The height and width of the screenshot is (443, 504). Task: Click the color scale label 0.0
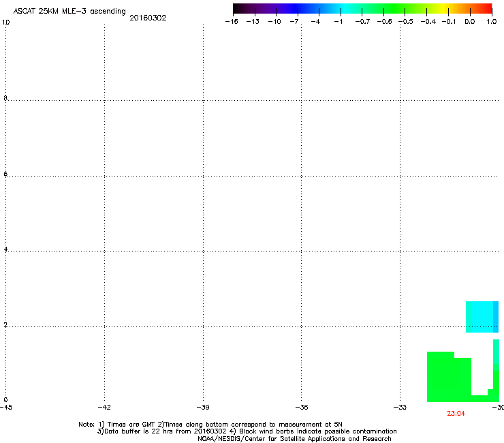tap(470, 22)
